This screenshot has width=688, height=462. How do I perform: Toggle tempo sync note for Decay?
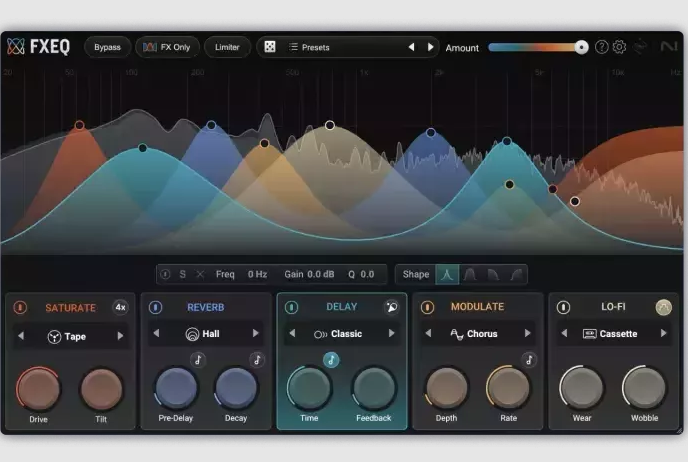[x=257, y=360]
